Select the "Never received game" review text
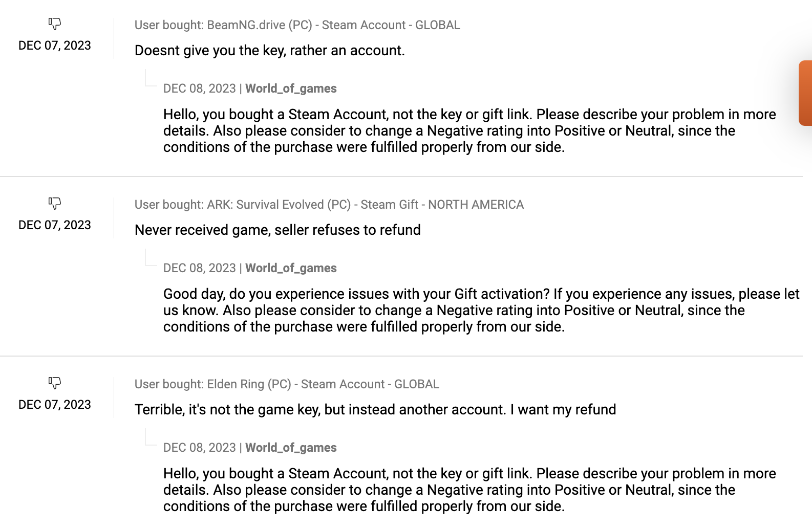 [x=277, y=230]
